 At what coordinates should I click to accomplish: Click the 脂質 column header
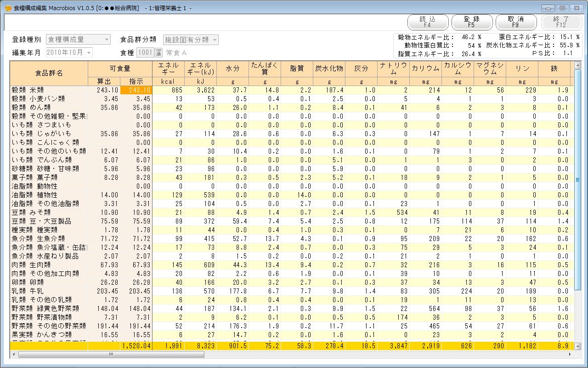click(297, 69)
